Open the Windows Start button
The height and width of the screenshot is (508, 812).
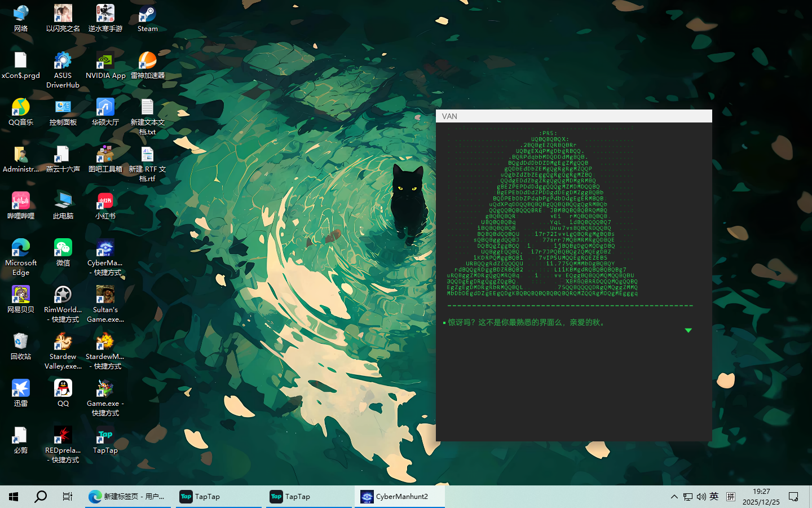point(14,497)
